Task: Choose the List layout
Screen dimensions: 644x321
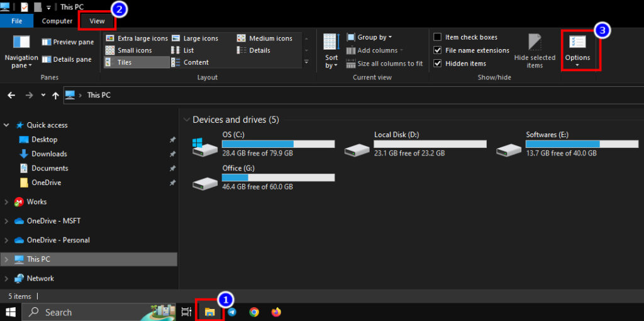Action: coord(183,50)
